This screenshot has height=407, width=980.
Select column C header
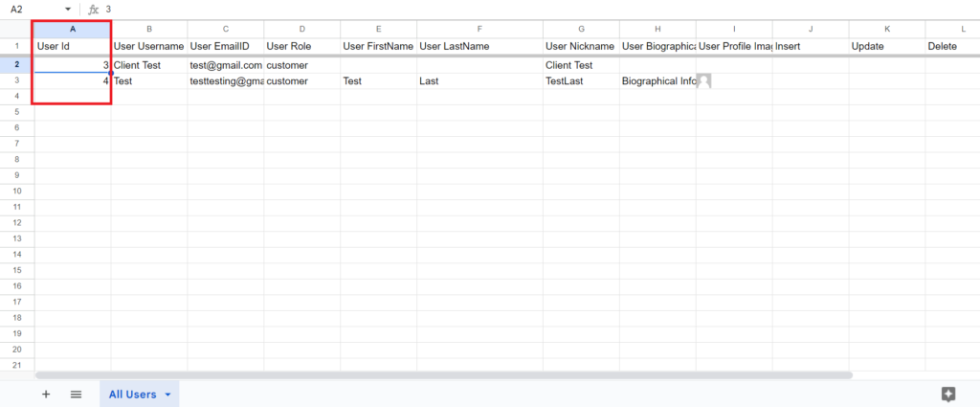pyautogui.click(x=226, y=29)
